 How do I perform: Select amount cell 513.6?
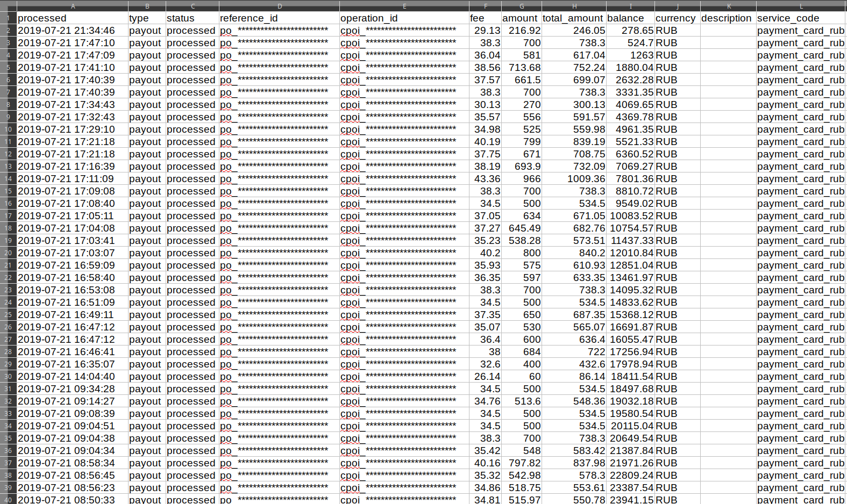click(x=522, y=401)
